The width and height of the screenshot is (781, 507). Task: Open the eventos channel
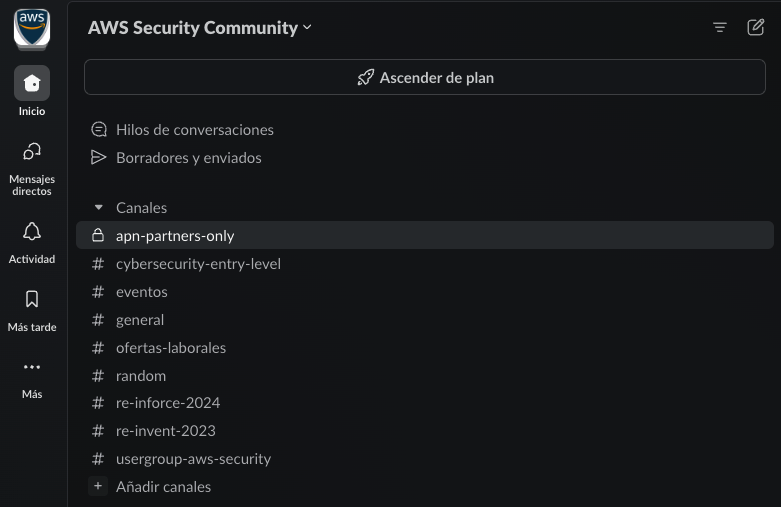pyautogui.click(x=142, y=292)
